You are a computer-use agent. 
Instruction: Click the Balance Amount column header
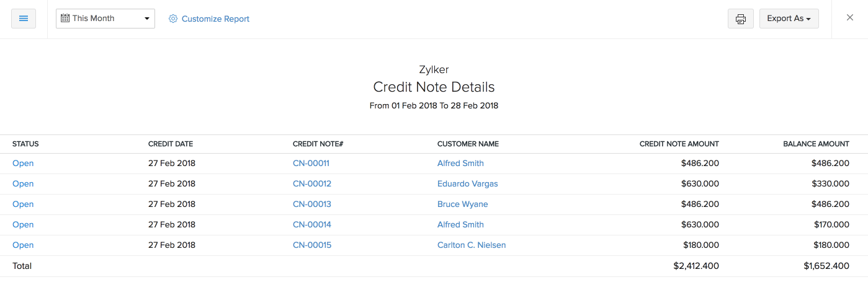(x=816, y=144)
